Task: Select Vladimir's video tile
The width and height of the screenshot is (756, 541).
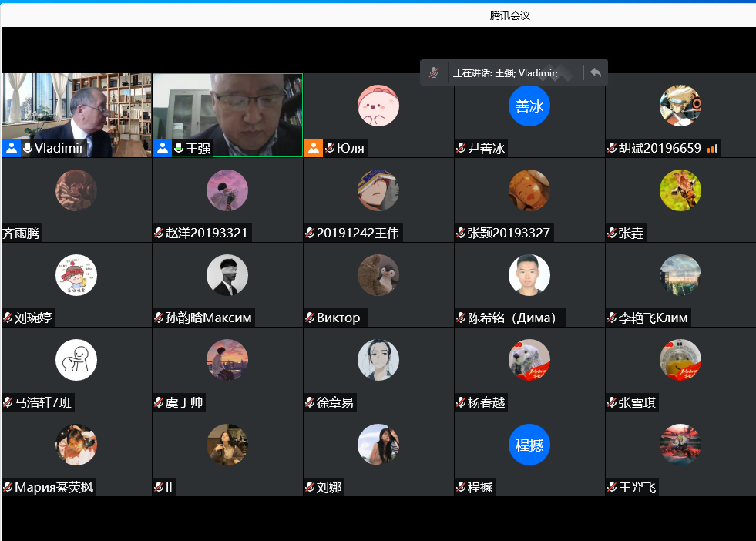Action: click(76, 108)
